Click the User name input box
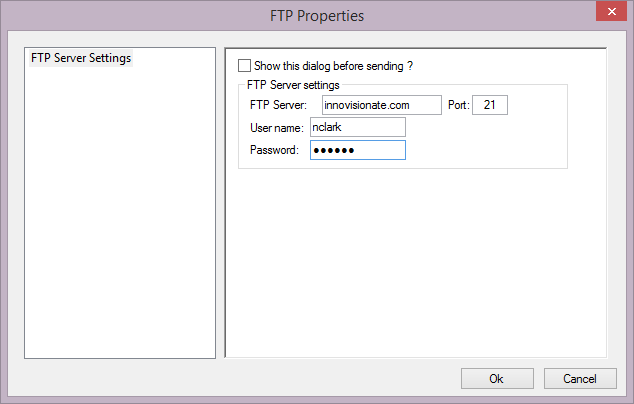 [x=357, y=127]
